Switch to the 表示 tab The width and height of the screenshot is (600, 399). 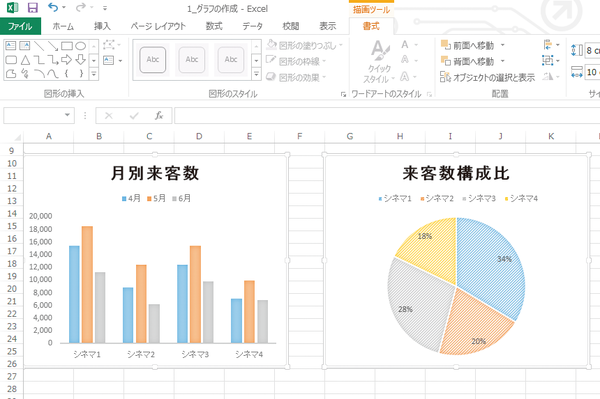(x=328, y=26)
